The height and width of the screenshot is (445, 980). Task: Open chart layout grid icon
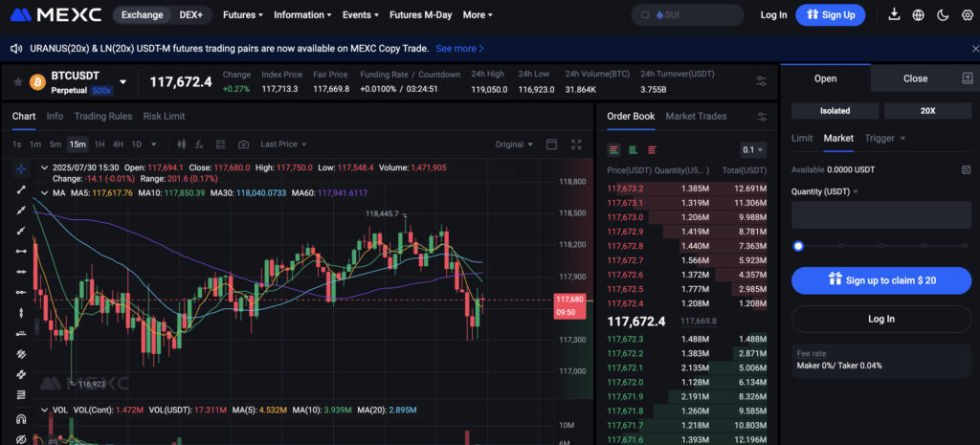point(221,145)
